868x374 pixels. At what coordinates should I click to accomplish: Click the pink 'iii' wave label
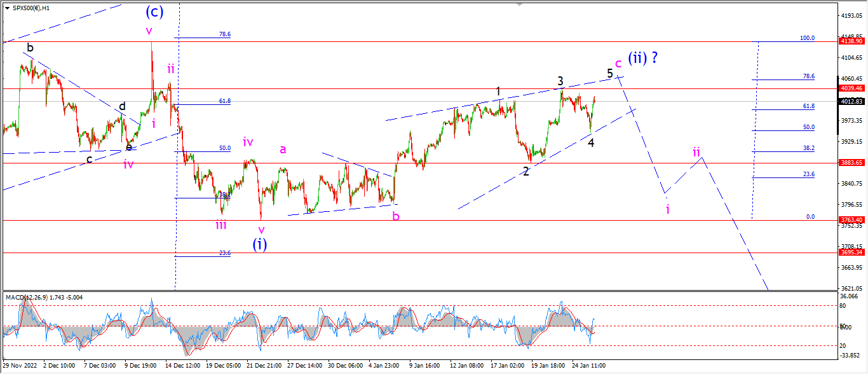pyautogui.click(x=220, y=225)
